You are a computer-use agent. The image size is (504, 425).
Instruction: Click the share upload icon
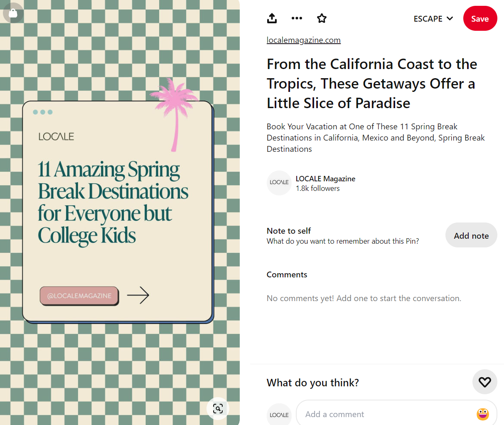pos(272,18)
